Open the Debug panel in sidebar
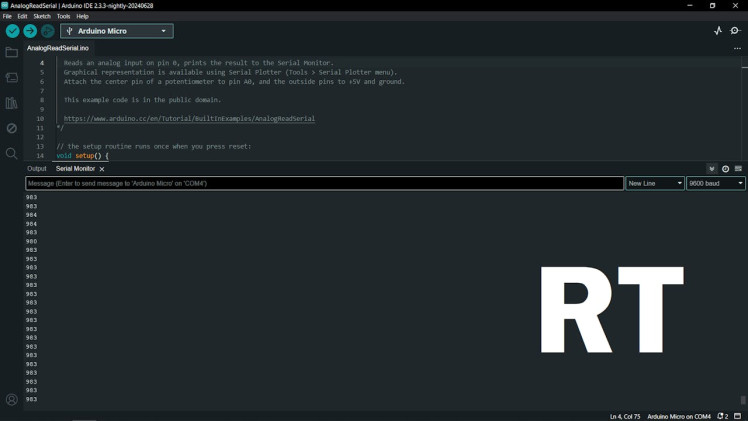748x421 pixels. point(11,128)
